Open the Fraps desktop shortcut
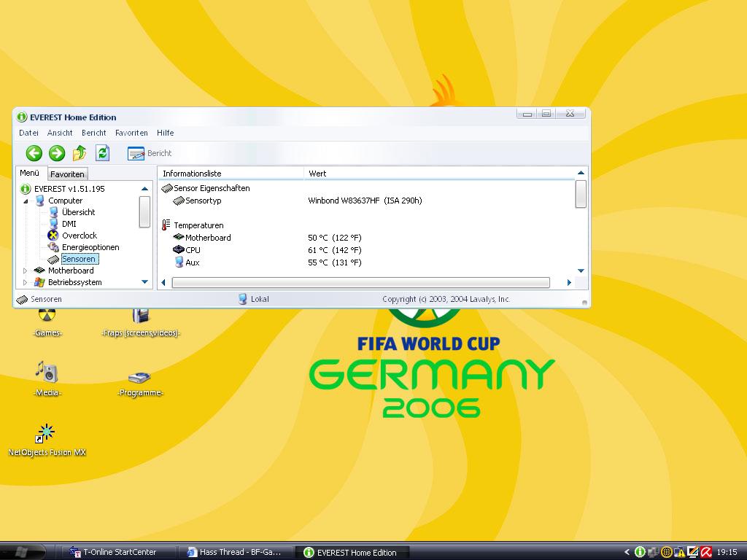Viewport: 747px width, 560px height. 141,322
